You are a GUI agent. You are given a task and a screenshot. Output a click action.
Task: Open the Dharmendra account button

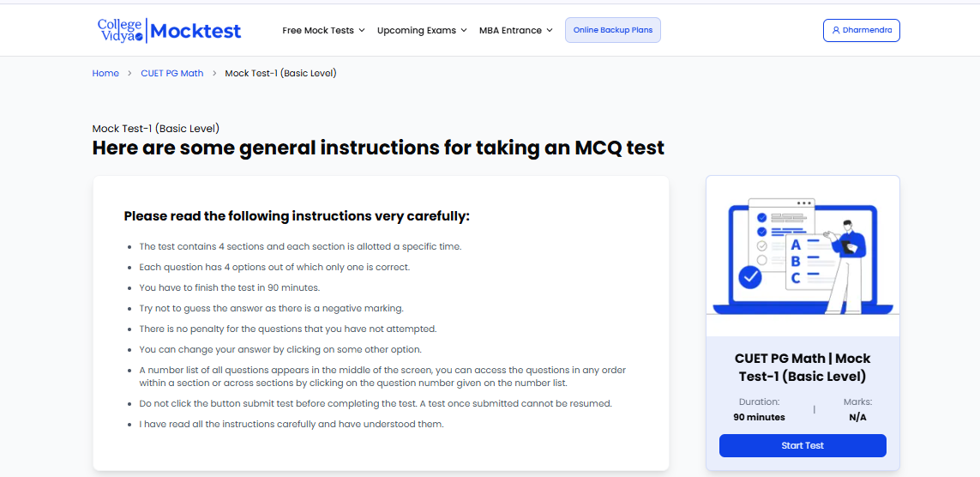click(x=861, y=30)
